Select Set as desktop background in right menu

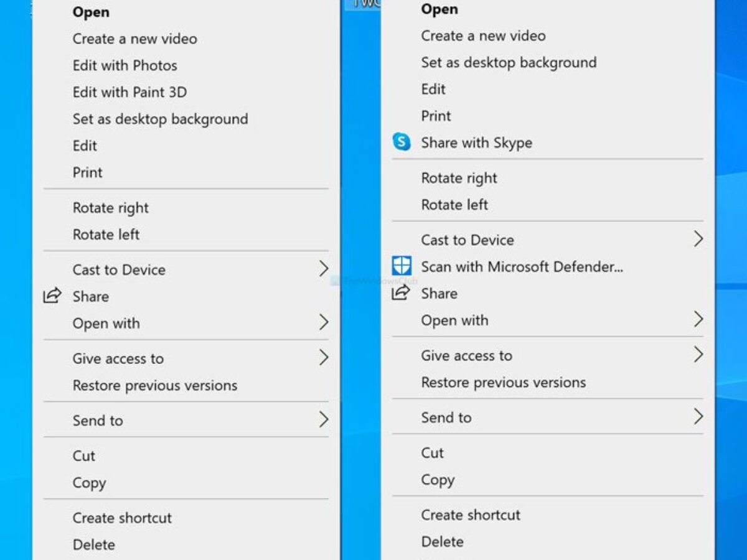coord(509,62)
